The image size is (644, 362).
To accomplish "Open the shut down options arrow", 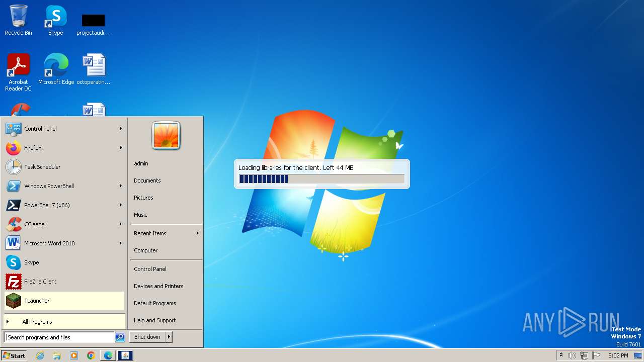I will pos(169,337).
